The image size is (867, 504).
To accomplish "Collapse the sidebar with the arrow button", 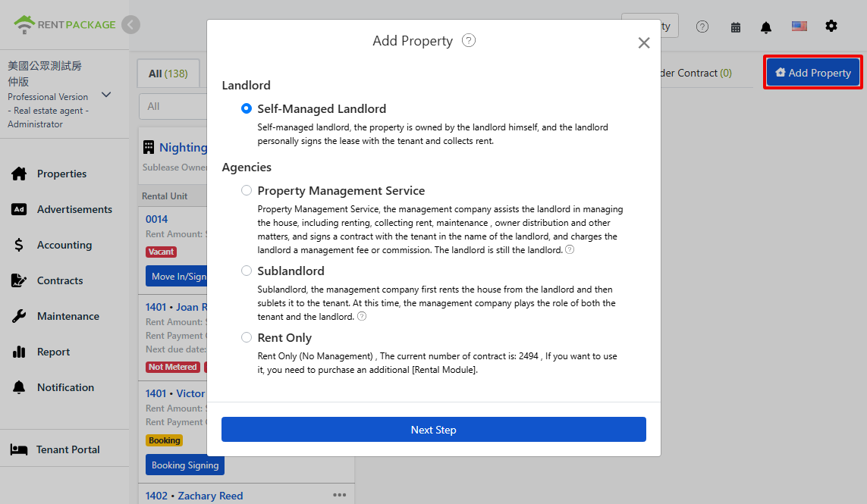I will (x=131, y=24).
